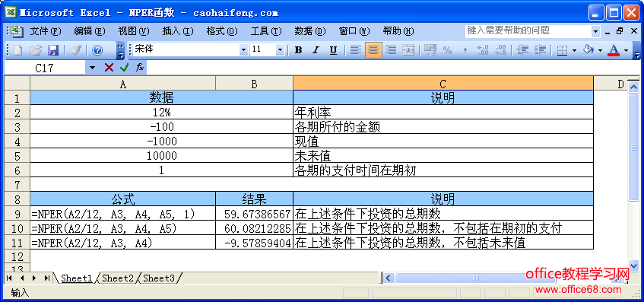Open 格式 menu

click(x=222, y=31)
